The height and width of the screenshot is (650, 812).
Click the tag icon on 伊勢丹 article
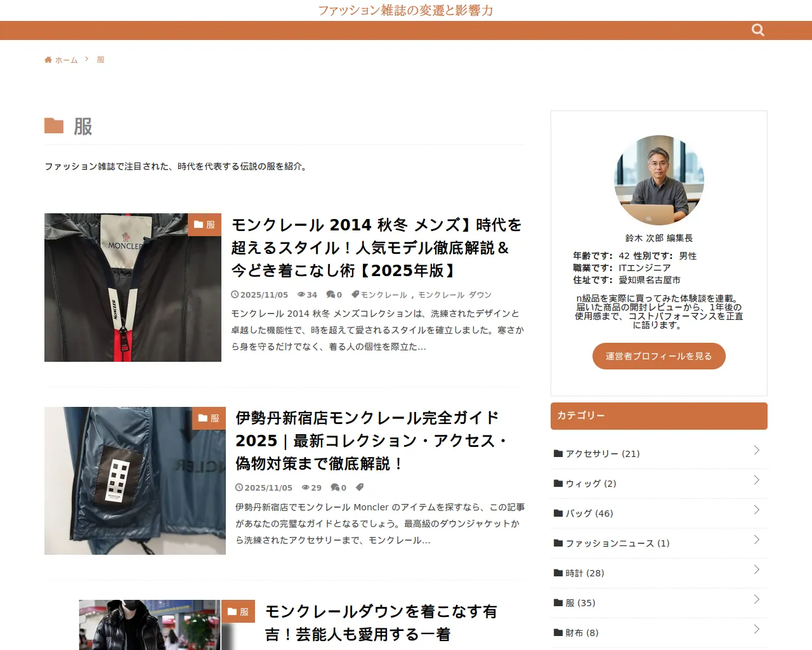[x=360, y=487]
